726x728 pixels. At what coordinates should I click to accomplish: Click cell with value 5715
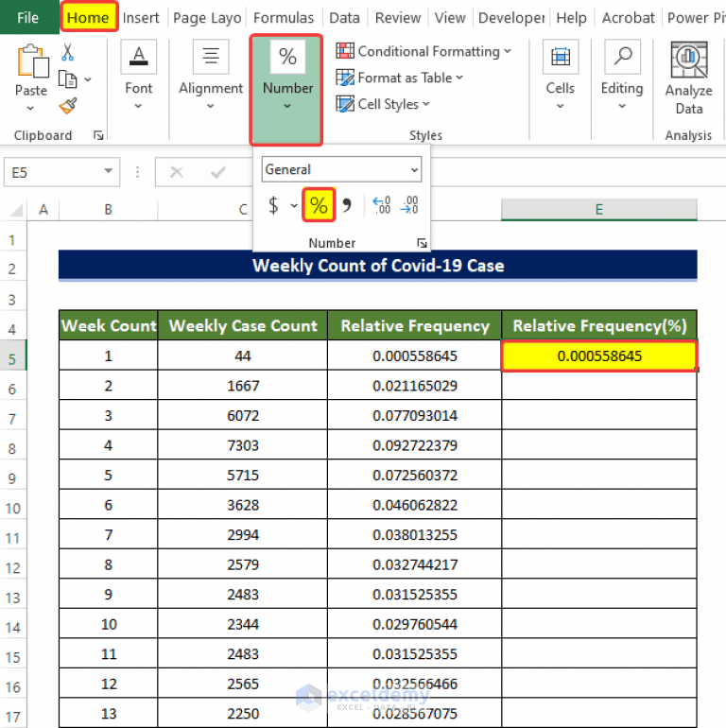[243, 475]
